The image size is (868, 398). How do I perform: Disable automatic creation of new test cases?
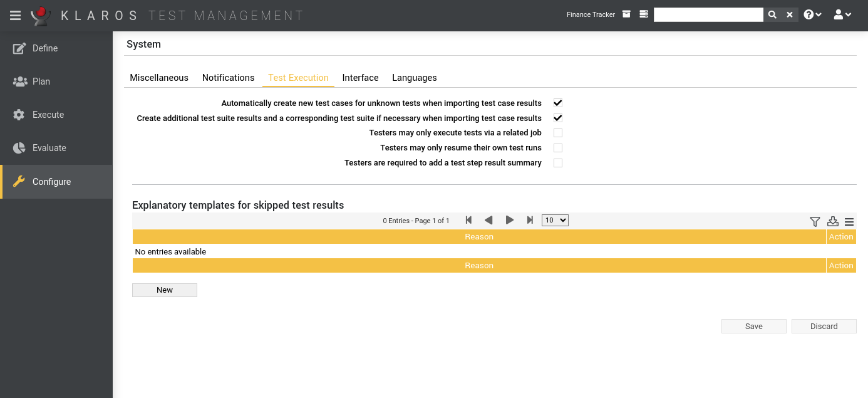pos(557,103)
